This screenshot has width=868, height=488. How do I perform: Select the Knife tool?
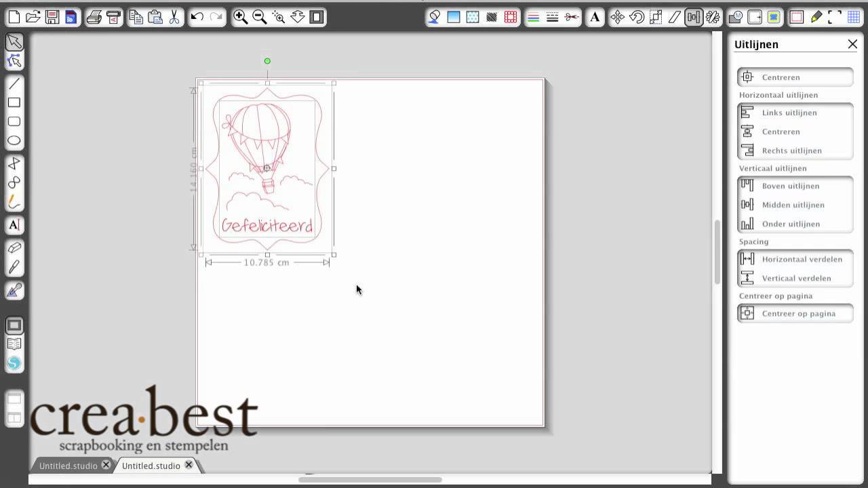(14, 267)
